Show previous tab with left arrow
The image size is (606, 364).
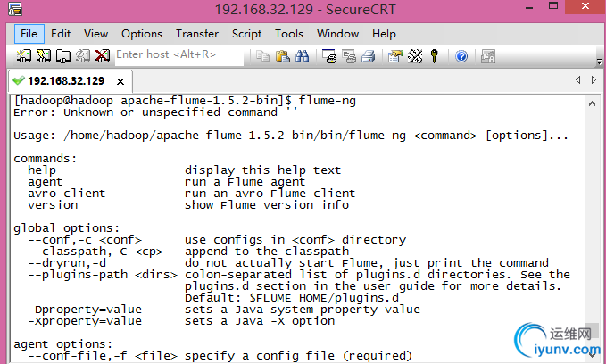[x=577, y=80]
